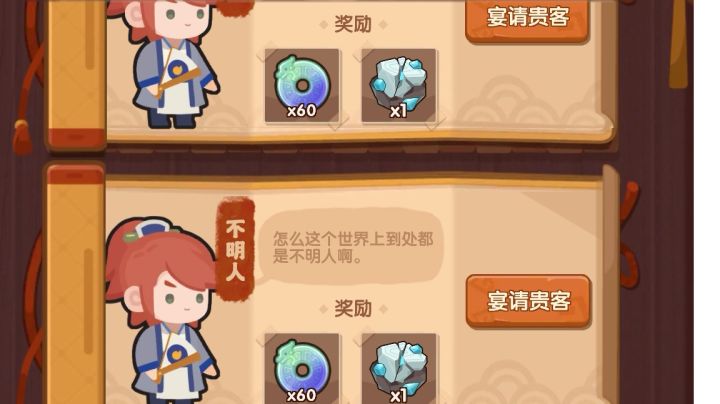720x404 pixels.
Task: Click the golden scroll roller of upper card
Action: point(76,73)
